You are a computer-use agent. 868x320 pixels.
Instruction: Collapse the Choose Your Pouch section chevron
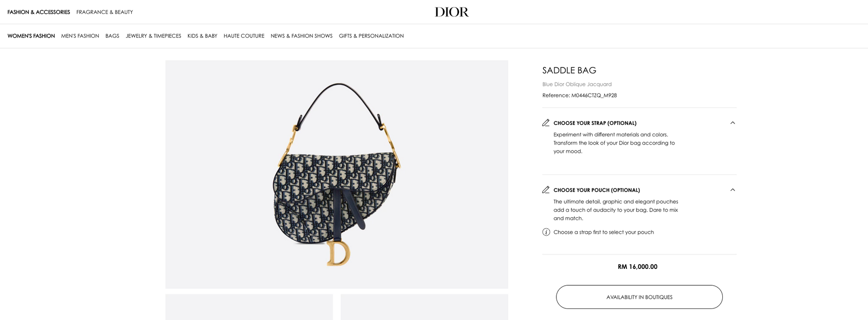(732, 190)
